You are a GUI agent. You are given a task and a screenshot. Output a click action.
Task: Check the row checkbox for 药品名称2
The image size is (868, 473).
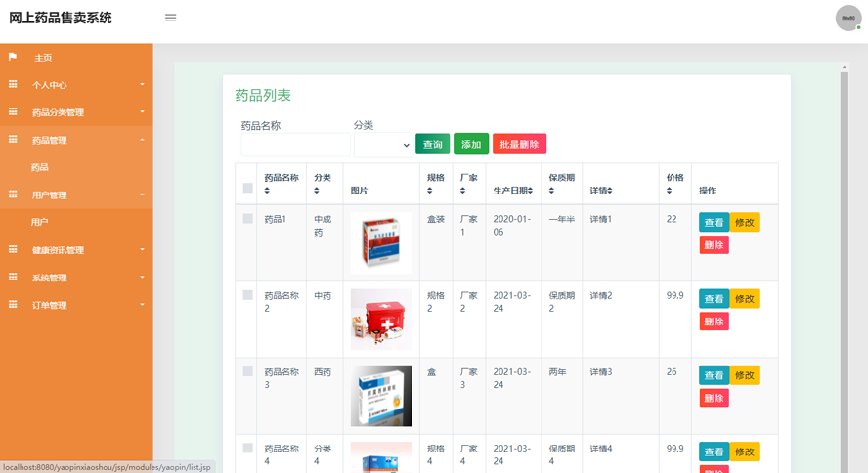[x=248, y=295]
